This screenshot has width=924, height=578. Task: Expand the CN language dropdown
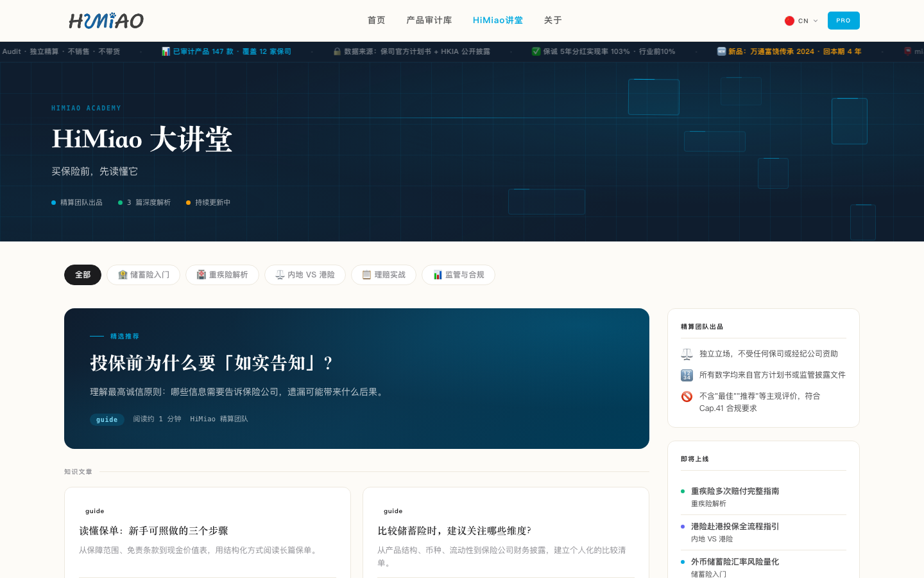(x=801, y=21)
